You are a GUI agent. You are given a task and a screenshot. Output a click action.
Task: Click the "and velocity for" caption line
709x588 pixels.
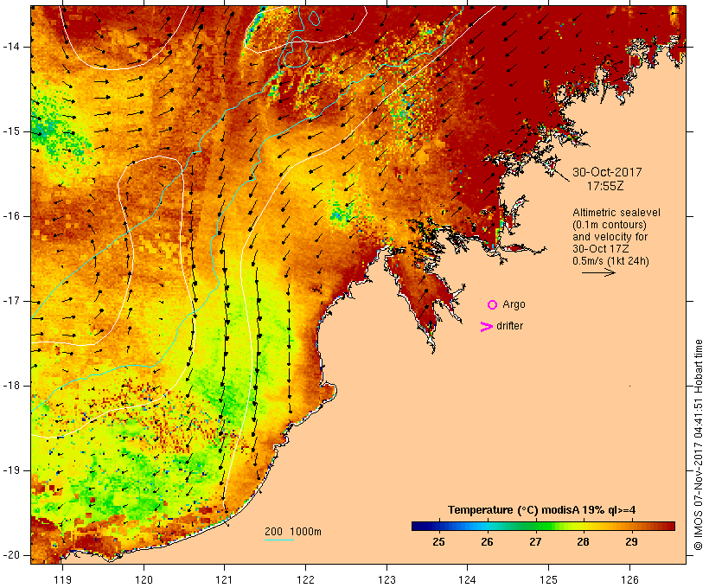(610, 237)
